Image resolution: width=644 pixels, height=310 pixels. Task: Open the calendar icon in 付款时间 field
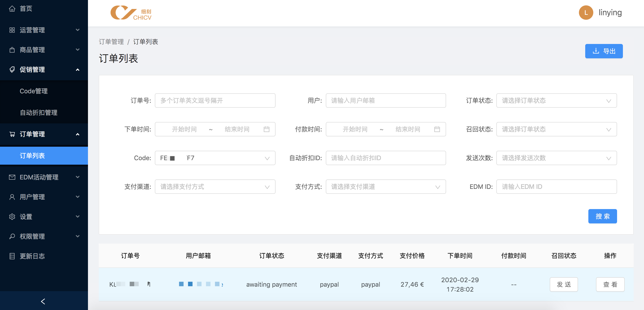(437, 129)
